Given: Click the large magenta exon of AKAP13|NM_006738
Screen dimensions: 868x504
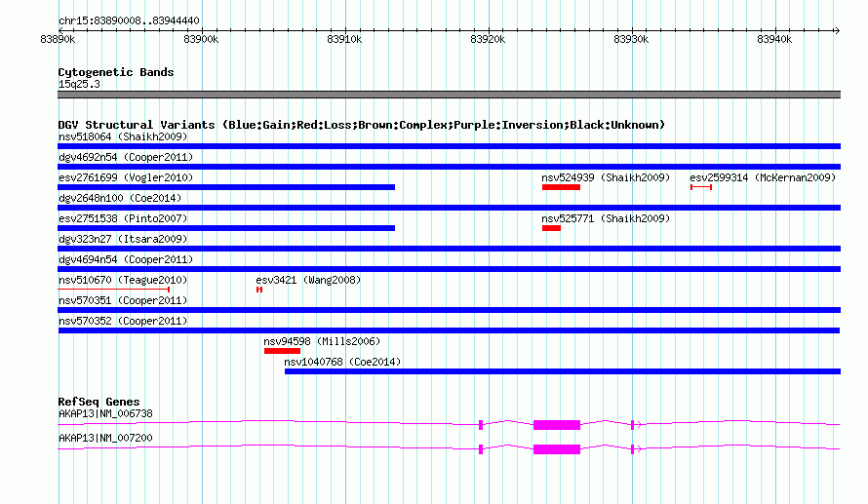Looking at the screenshot, I should [x=557, y=425].
